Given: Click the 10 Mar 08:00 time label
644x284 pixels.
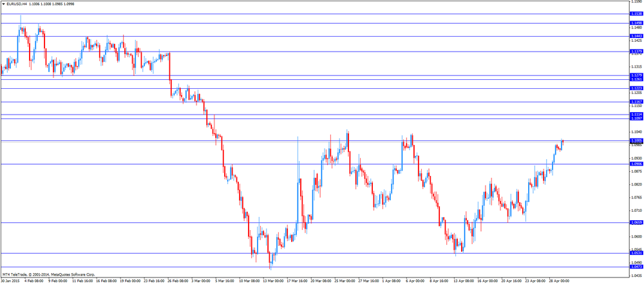Looking at the screenshot, I should click(249, 281).
